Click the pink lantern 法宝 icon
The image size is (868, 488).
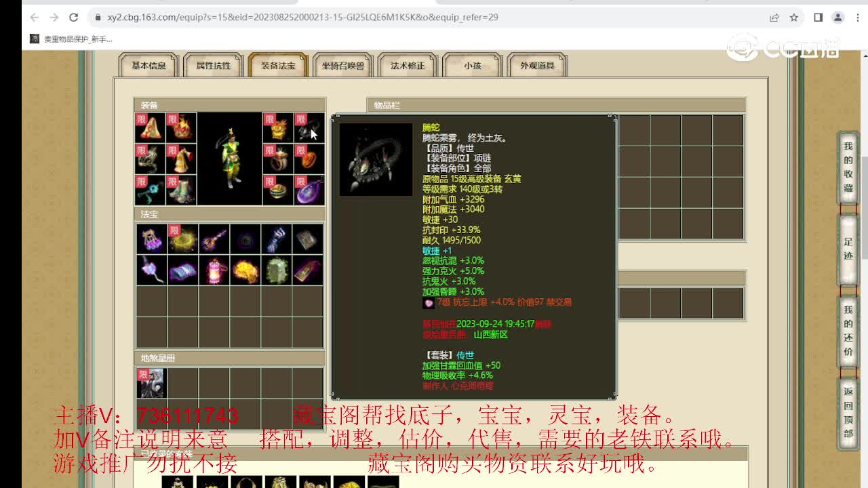point(214,270)
